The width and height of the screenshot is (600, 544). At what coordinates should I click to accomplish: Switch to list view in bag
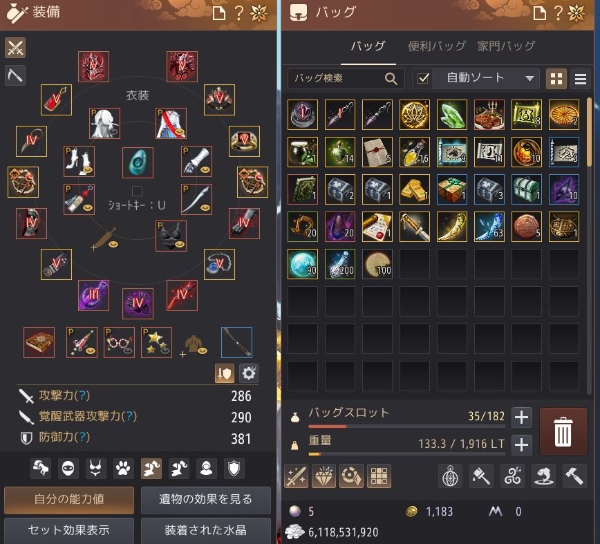click(x=580, y=79)
